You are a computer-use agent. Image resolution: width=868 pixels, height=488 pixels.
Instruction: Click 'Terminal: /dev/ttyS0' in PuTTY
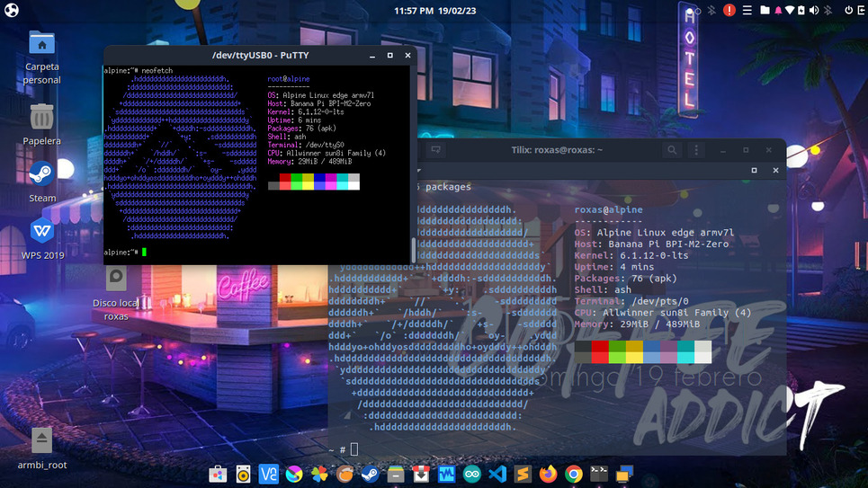tap(306, 145)
